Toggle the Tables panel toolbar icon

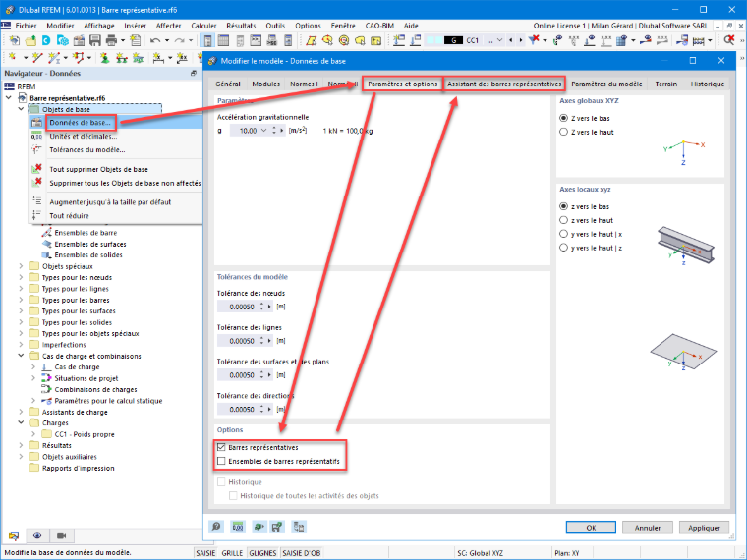223,40
